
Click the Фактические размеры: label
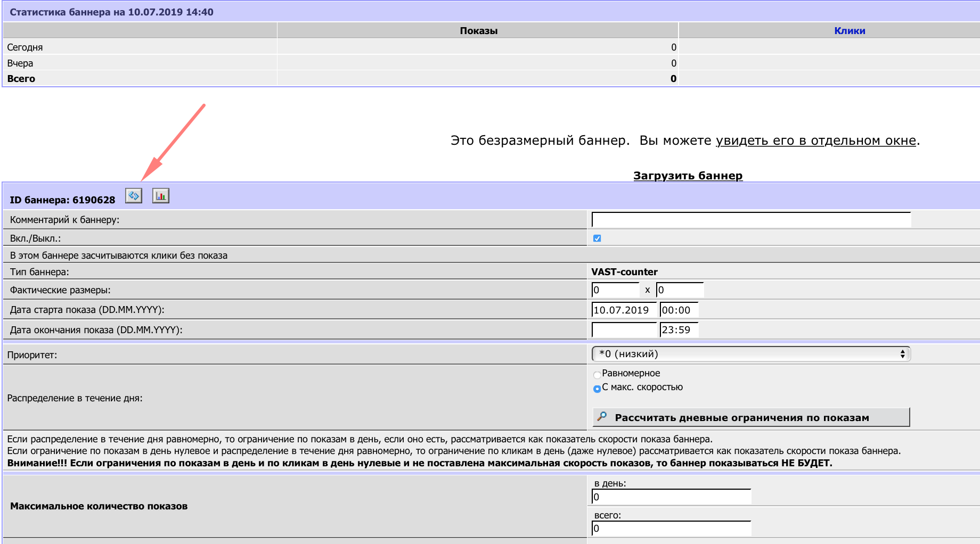(x=60, y=290)
